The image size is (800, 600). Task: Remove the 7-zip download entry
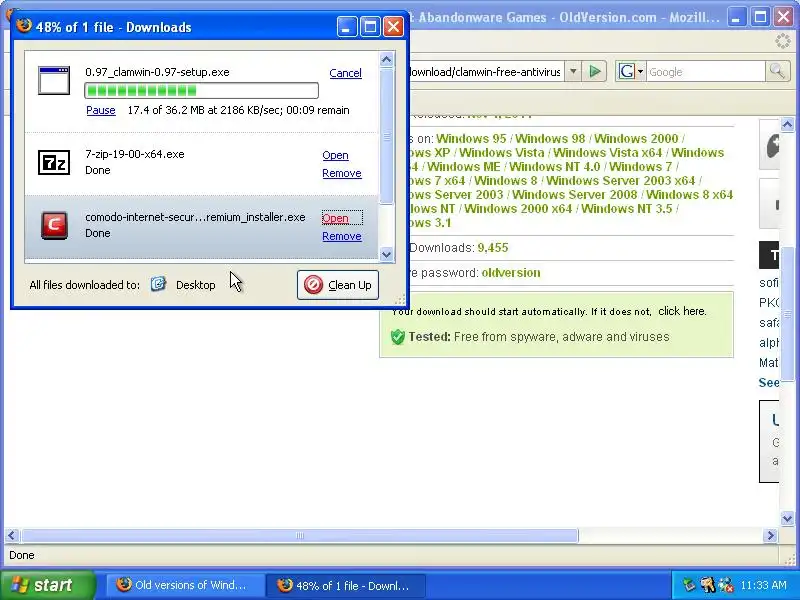tap(342, 173)
